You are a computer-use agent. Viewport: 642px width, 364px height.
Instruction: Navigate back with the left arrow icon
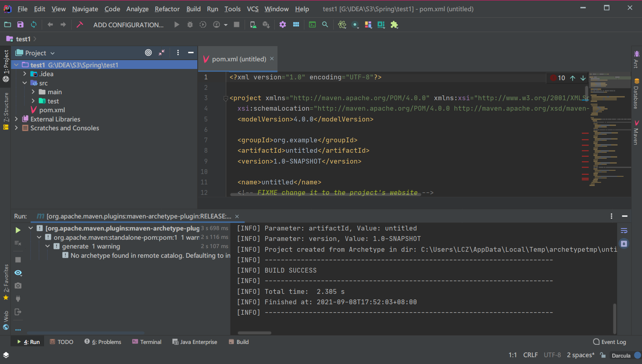click(50, 24)
